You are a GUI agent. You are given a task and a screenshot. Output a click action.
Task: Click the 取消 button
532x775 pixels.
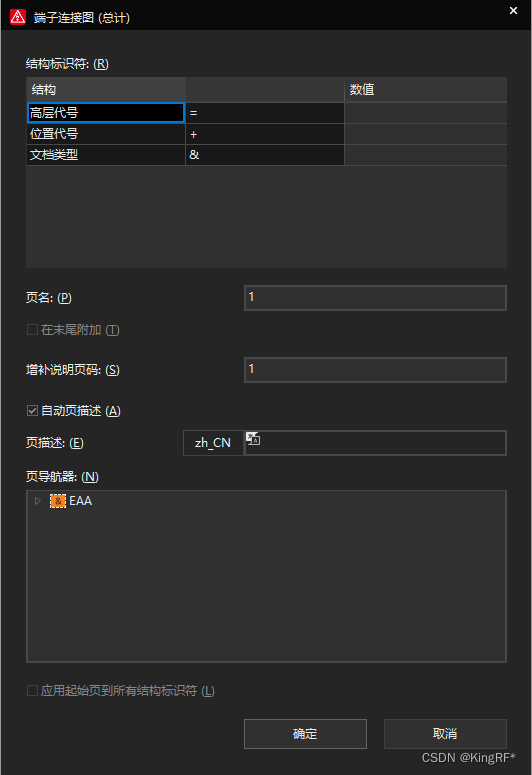445,733
